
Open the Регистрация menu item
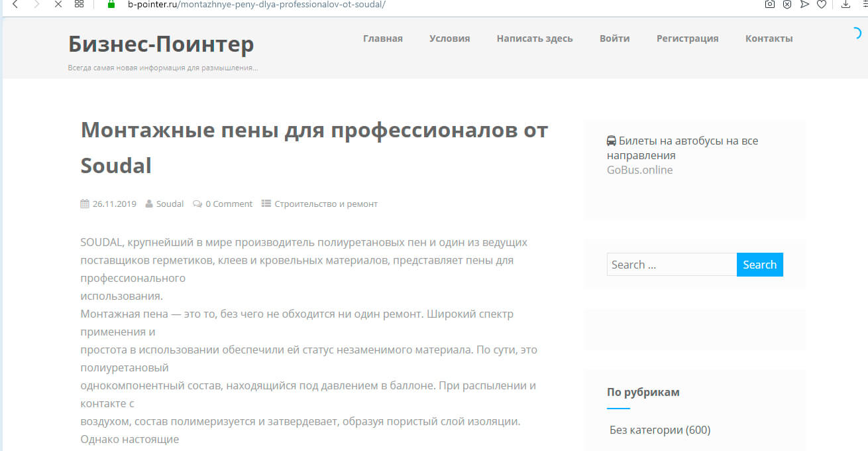pyautogui.click(x=688, y=38)
